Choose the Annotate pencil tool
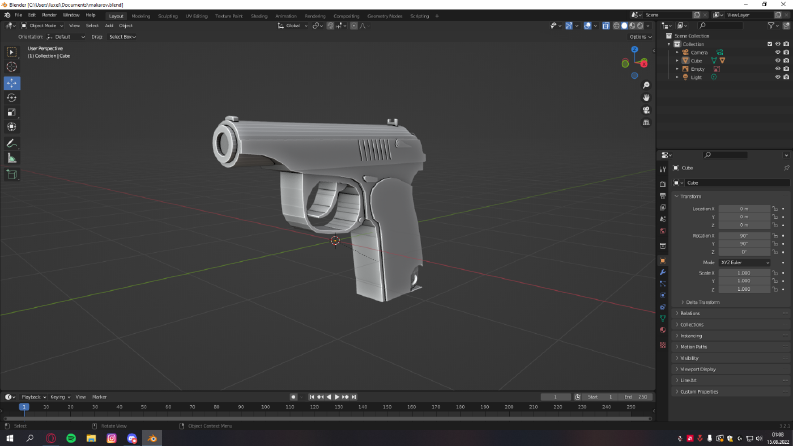793x446 pixels. (12, 144)
